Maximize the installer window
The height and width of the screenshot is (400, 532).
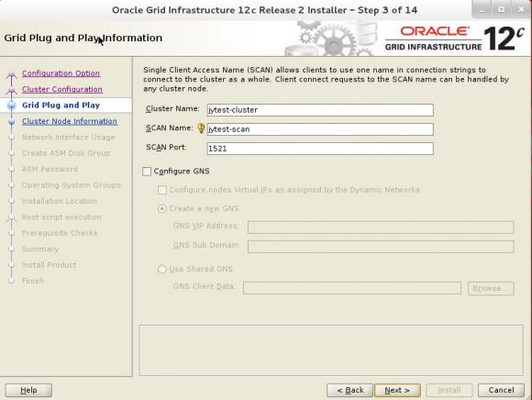click(x=501, y=10)
